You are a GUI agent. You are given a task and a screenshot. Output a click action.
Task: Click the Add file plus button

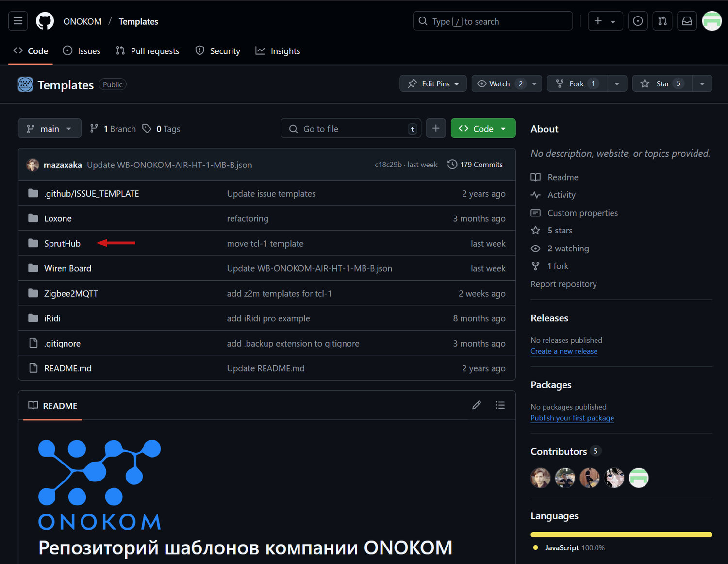436,128
